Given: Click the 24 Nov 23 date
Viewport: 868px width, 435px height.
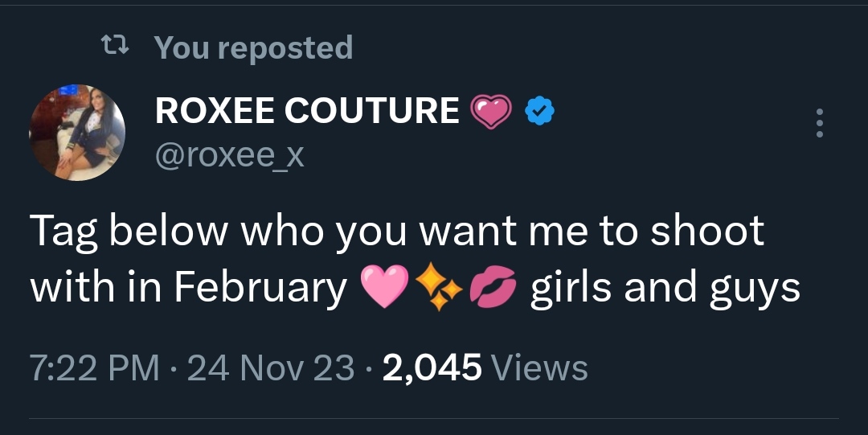Looking at the screenshot, I should point(270,368).
